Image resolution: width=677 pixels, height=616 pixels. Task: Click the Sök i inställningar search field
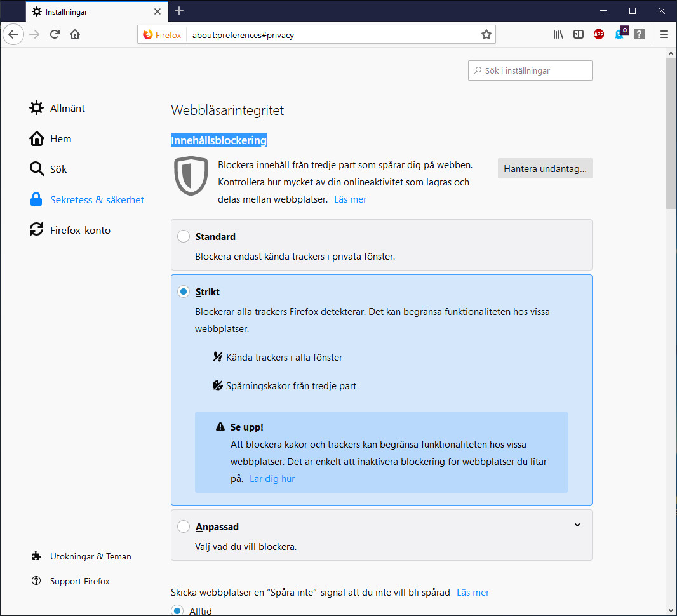pyautogui.click(x=530, y=70)
